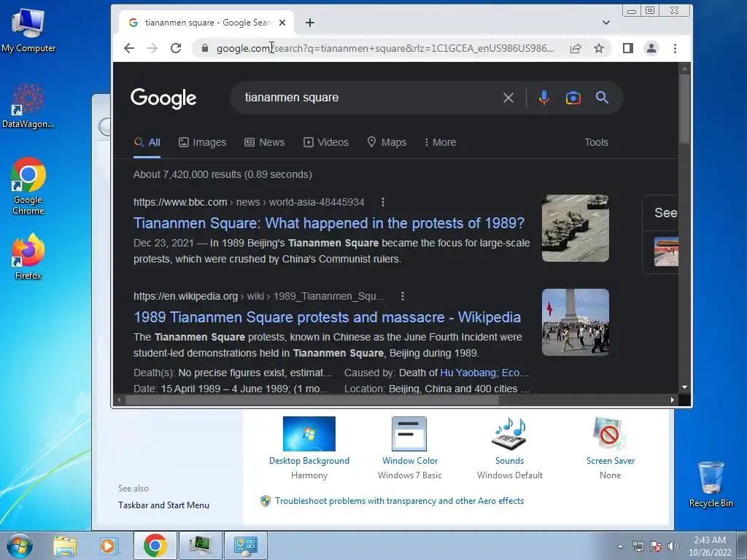
Task: Open the Wikipedia result's three-dot options
Action: (x=403, y=296)
